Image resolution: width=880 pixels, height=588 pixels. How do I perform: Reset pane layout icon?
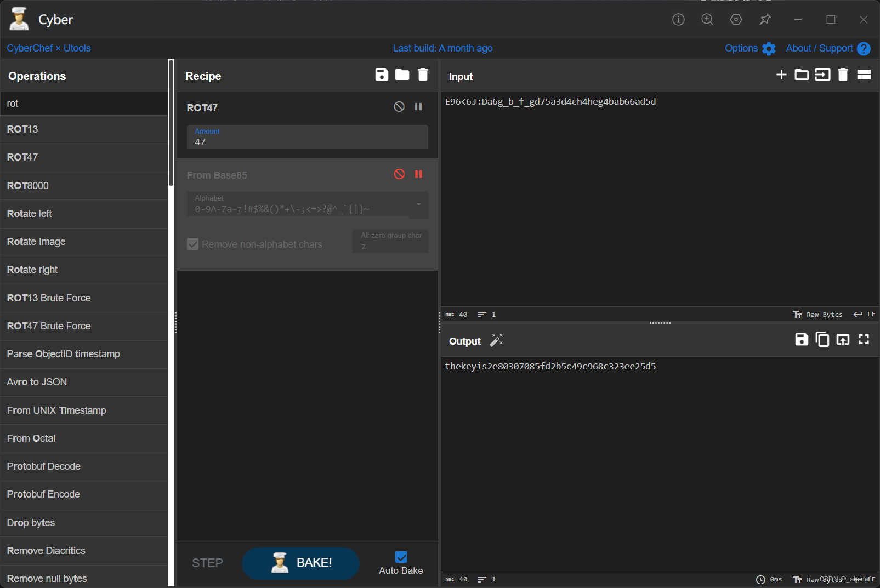pyautogui.click(x=864, y=75)
